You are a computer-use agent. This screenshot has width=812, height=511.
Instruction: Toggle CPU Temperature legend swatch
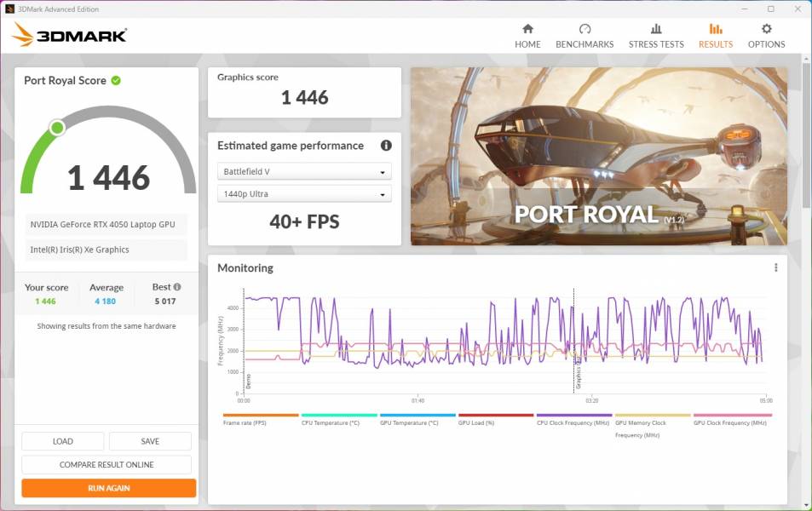pos(339,416)
